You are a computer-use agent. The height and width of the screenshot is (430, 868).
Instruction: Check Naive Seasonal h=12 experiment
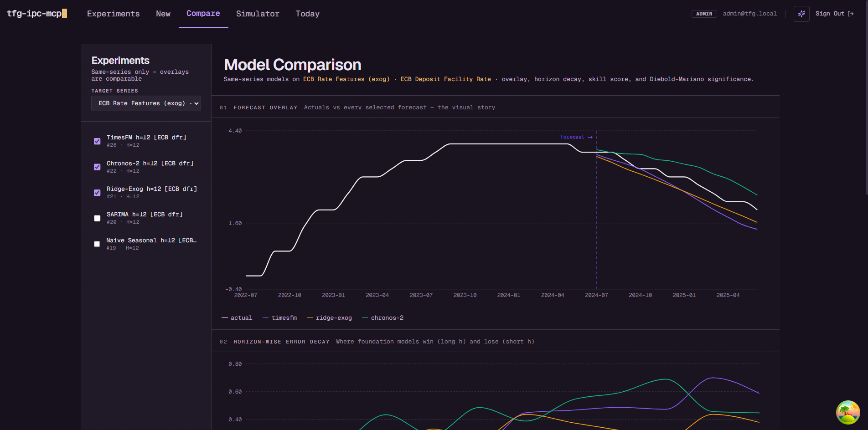coord(97,244)
